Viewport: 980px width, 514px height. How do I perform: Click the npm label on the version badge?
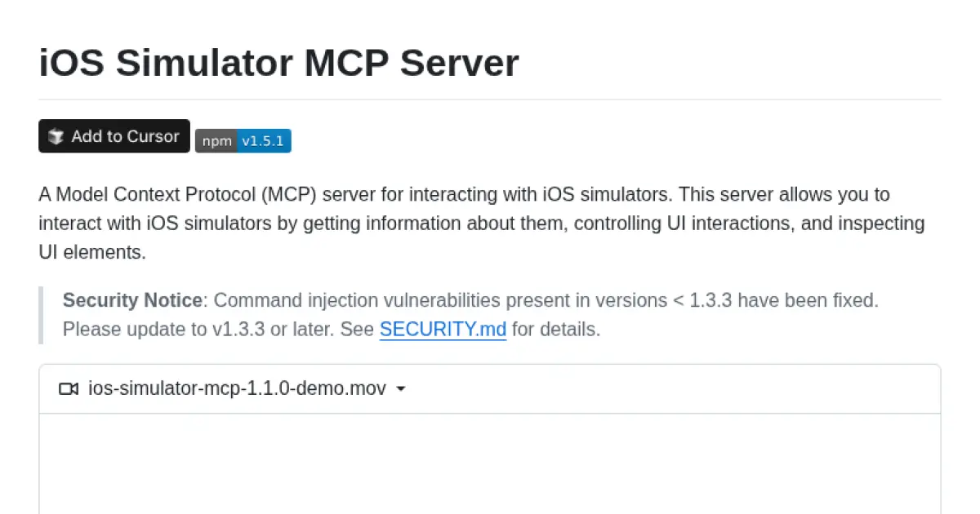point(216,140)
